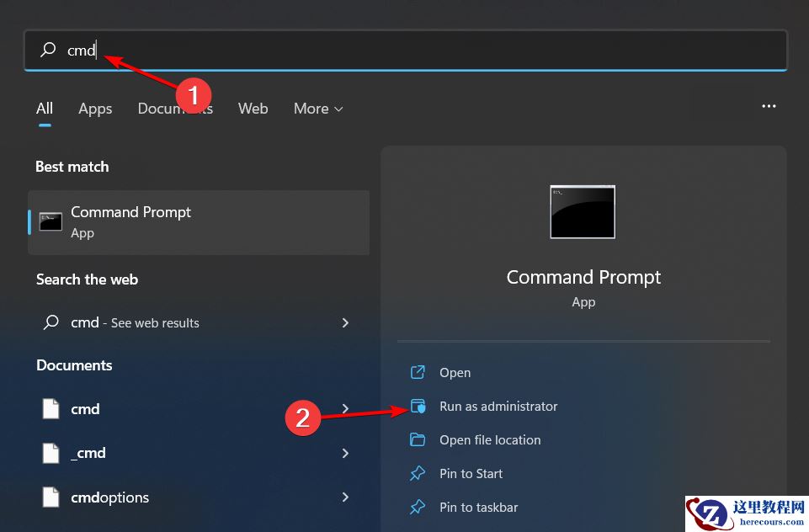Click the Pin to Start pin icon
The image size is (809, 532).
coord(418,473)
